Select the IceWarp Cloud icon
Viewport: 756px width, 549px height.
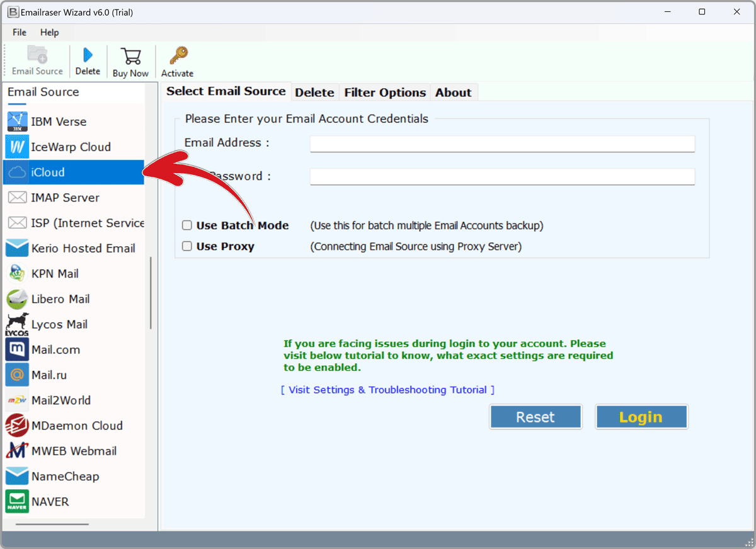17,147
